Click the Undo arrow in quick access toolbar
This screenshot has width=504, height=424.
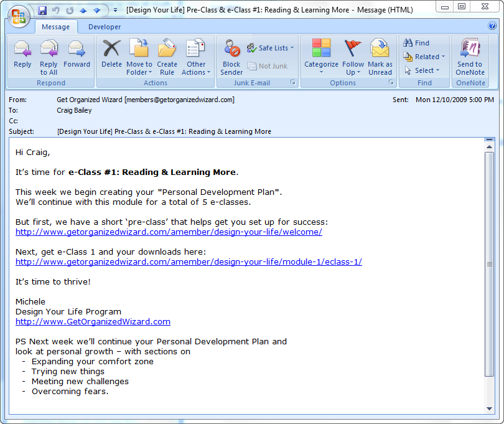(56, 11)
